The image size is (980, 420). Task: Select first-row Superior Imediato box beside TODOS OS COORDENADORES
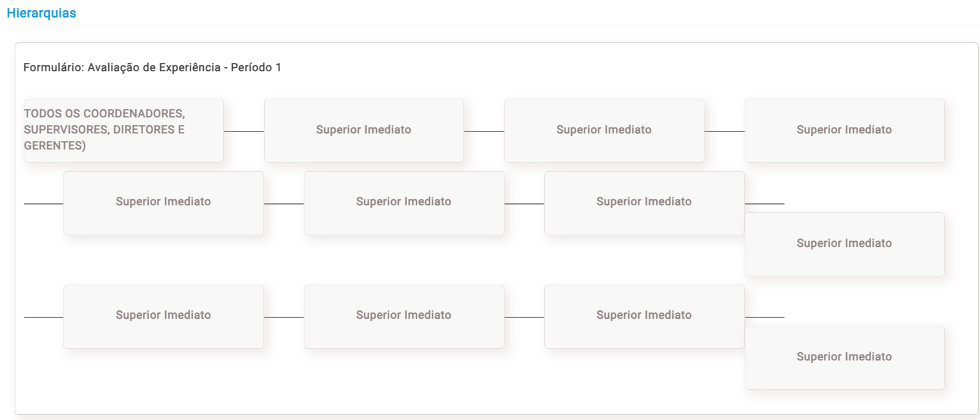(x=363, y=130)
